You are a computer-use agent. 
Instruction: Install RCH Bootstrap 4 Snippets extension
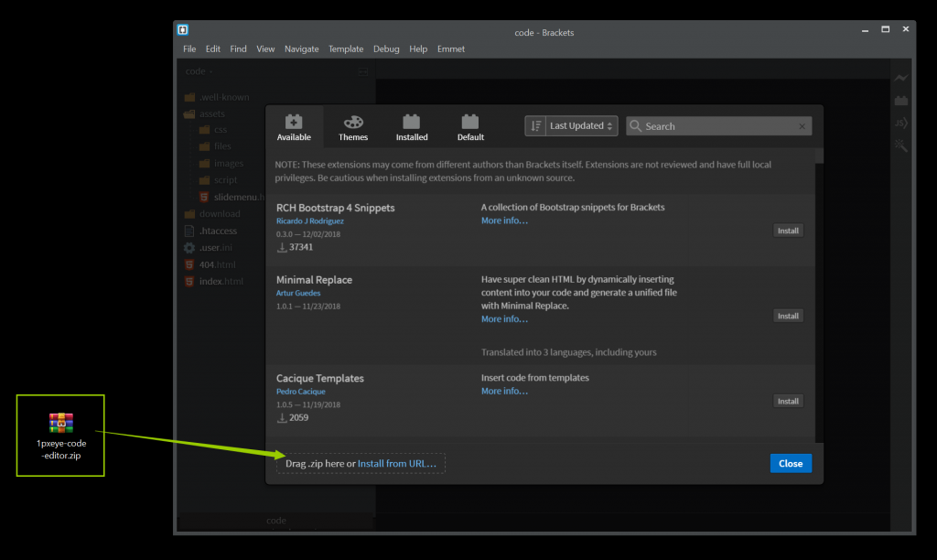788,231
